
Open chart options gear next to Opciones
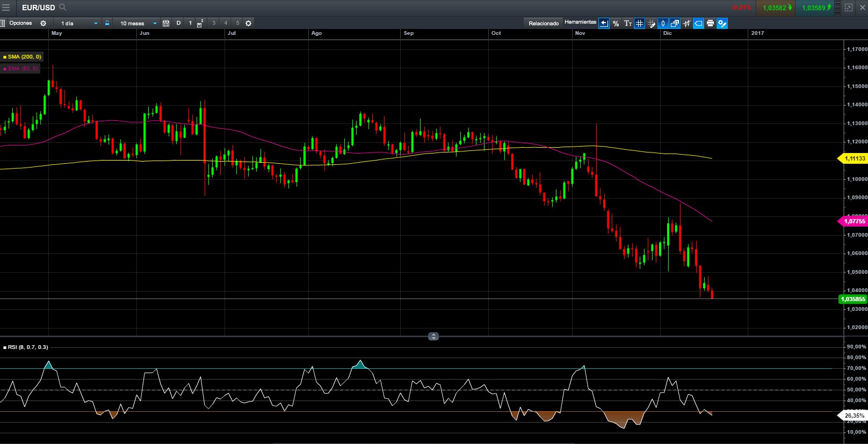[43, 23]
